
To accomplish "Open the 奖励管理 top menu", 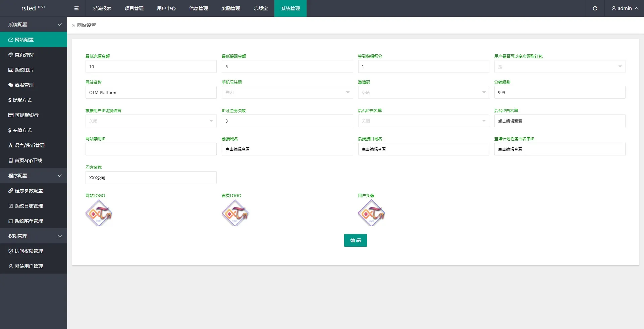I will click(231, 8).
